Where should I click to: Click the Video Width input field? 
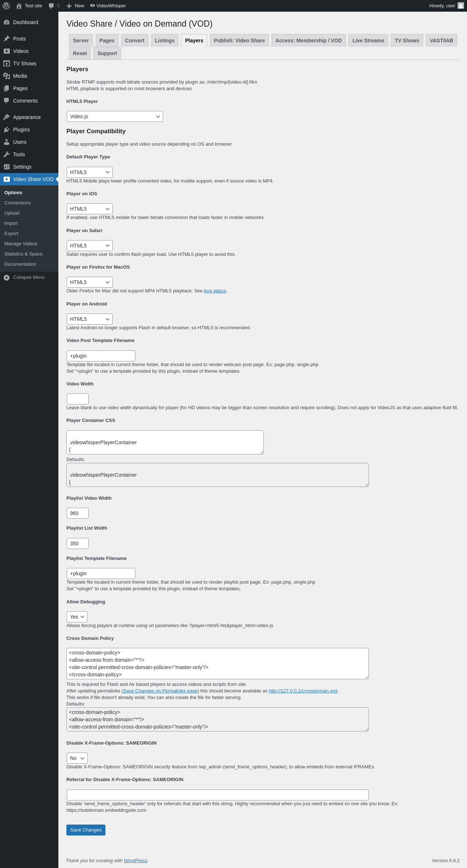78,399
